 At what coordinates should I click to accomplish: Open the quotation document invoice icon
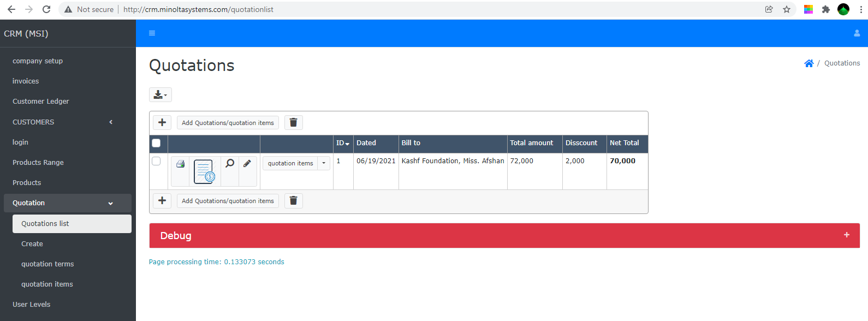point(205,171)
